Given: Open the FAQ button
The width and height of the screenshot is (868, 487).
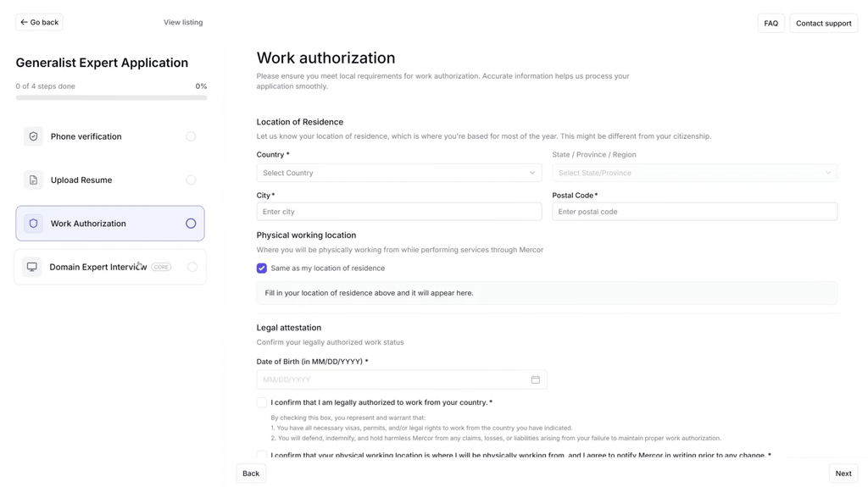Looking at the screenshot, I should pyautogui.click(x=771, y=23).
